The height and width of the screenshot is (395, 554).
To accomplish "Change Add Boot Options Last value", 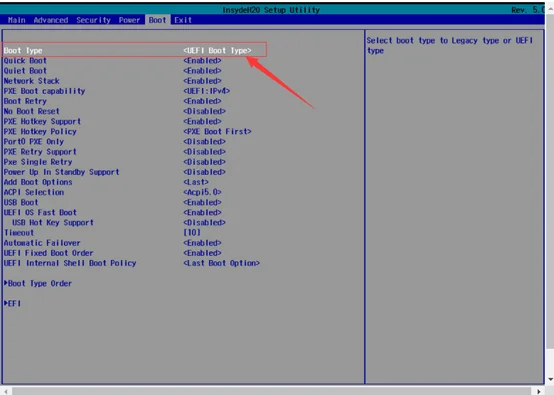I will pos(196,182).
